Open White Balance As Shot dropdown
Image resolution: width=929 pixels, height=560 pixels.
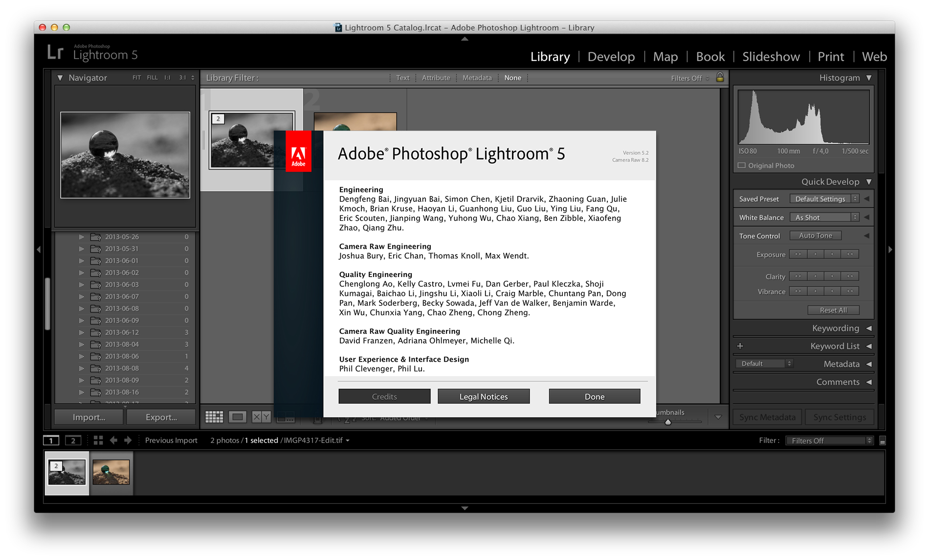[824, 217]
